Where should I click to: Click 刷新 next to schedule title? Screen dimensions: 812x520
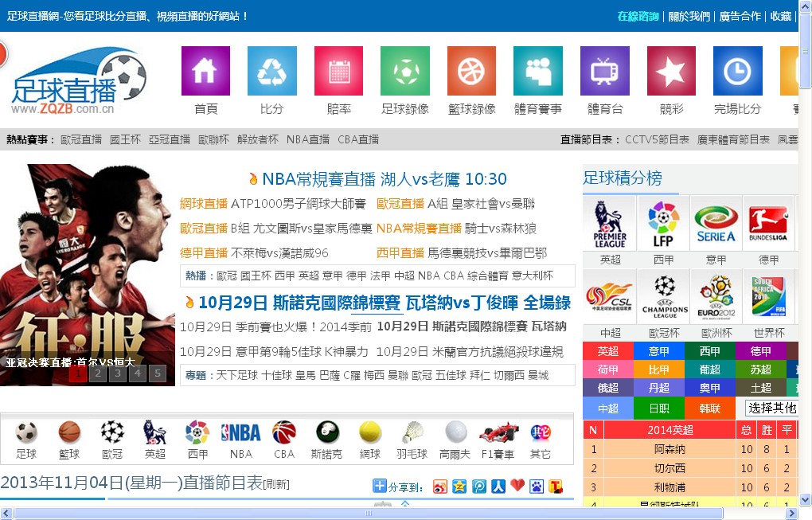pos(276,484)
